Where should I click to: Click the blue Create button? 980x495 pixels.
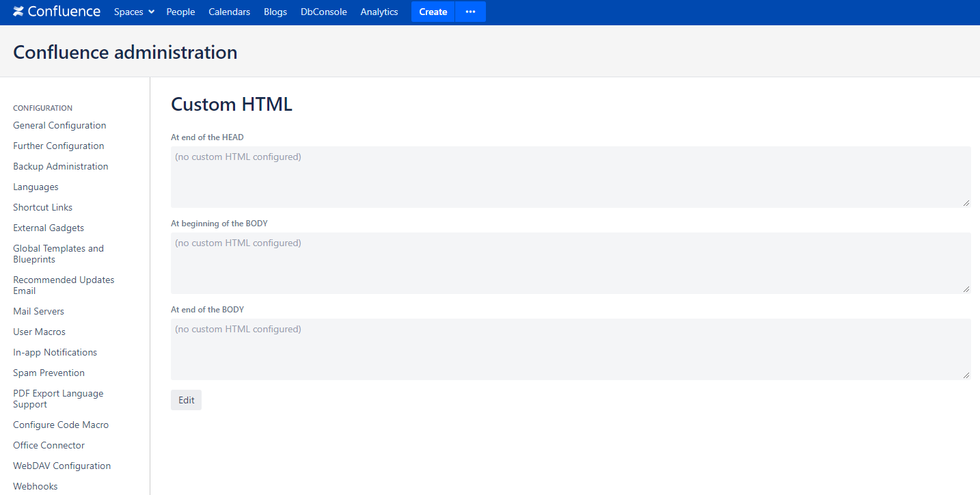point(433,12)
